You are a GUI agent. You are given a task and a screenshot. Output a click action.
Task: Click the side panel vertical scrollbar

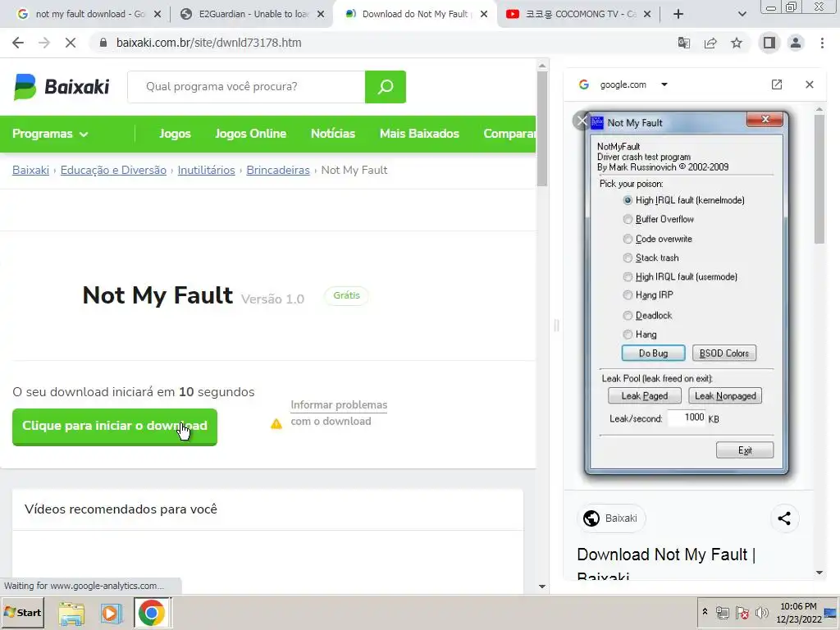(x=819, y=180)
